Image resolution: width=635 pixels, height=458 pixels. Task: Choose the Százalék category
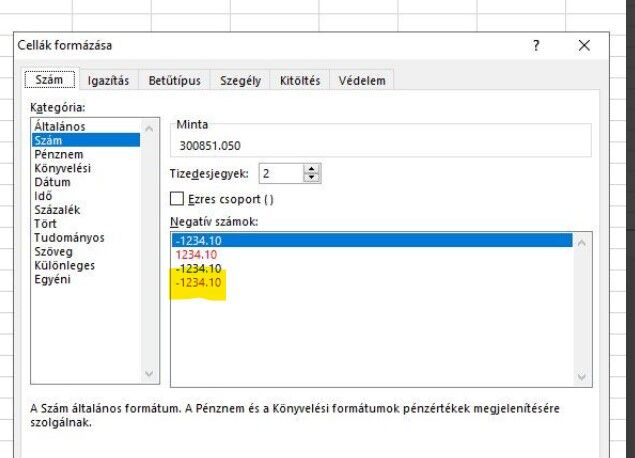point(86,210)
